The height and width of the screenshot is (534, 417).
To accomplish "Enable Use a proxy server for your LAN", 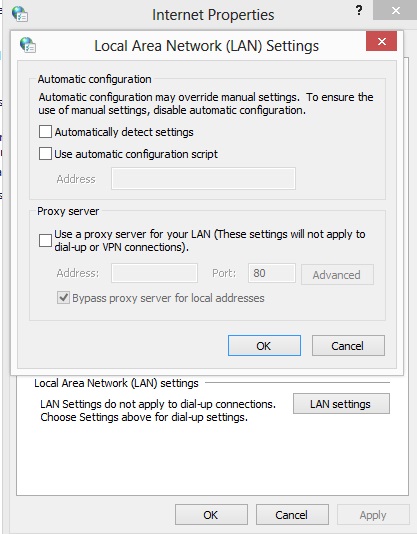I will (x=45, y=240).
